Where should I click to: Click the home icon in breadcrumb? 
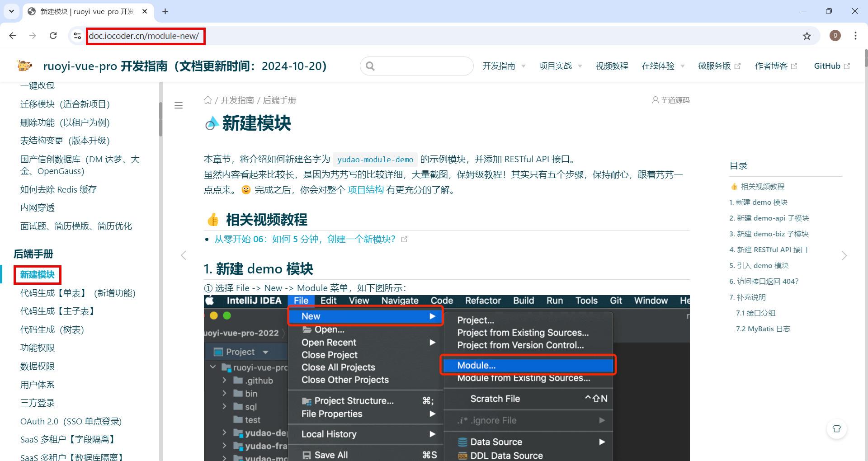point(208,100)
